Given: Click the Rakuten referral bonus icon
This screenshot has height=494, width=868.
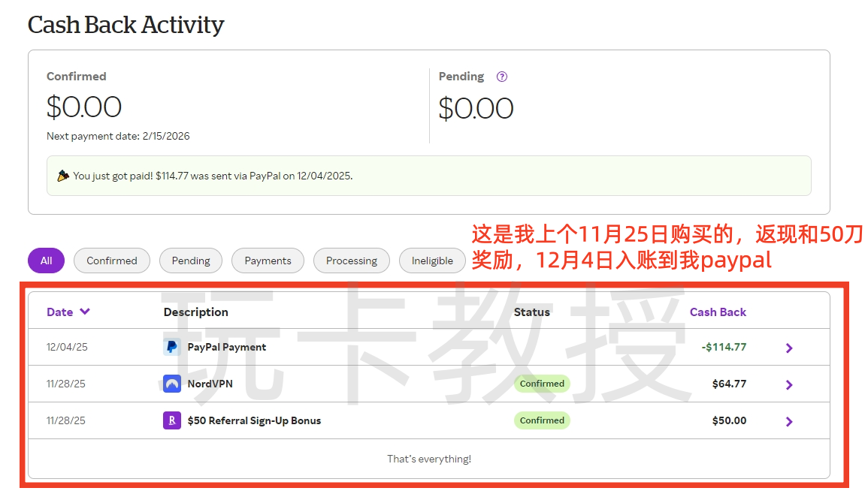Looking at the screenshot, I should [172, 420].
